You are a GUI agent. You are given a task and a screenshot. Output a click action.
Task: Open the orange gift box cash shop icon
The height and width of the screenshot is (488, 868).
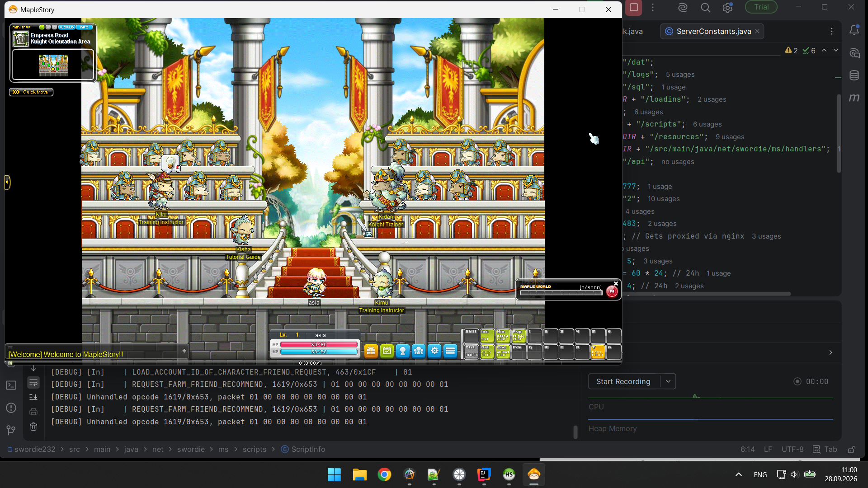tap(371, 351)
